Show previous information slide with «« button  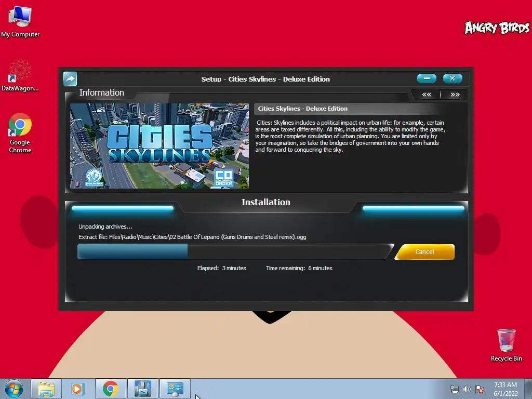(427, 95)
